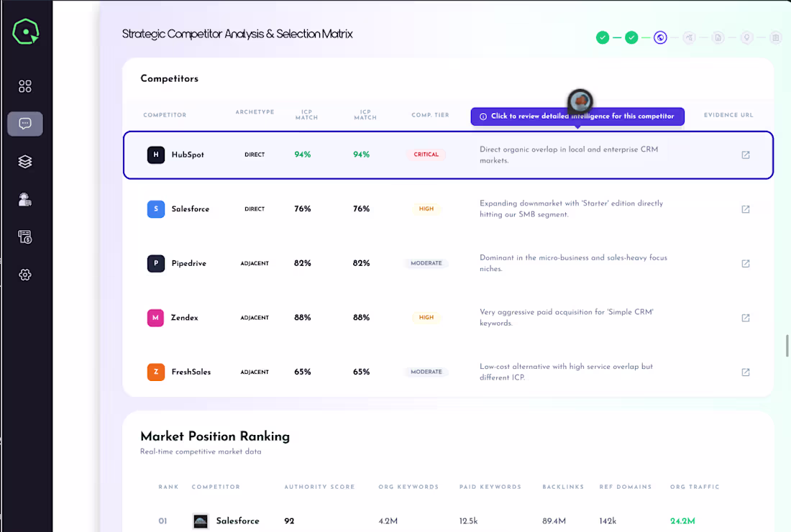
Task: Go to first completed progress step
Action: [x=603, y=37]
